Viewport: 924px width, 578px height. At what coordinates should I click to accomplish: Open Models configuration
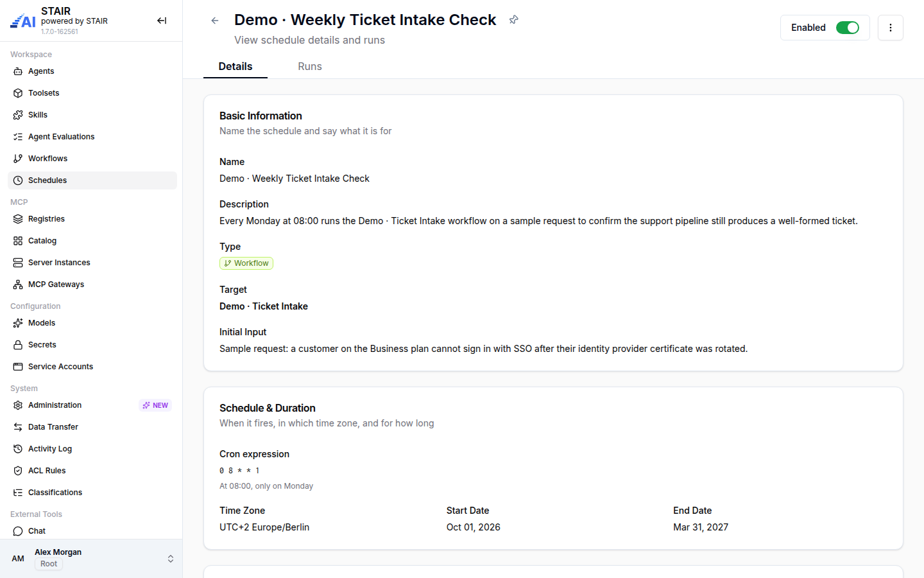(92, 323)
